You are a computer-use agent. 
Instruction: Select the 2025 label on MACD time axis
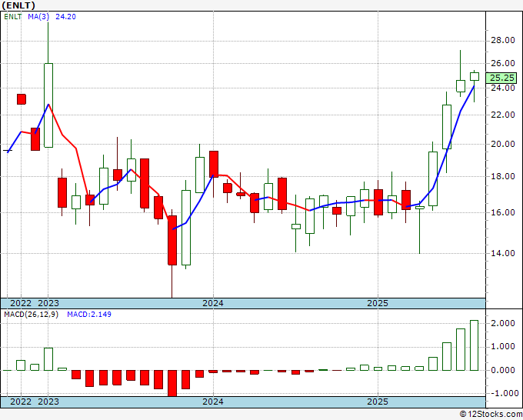tap(378, 402)
